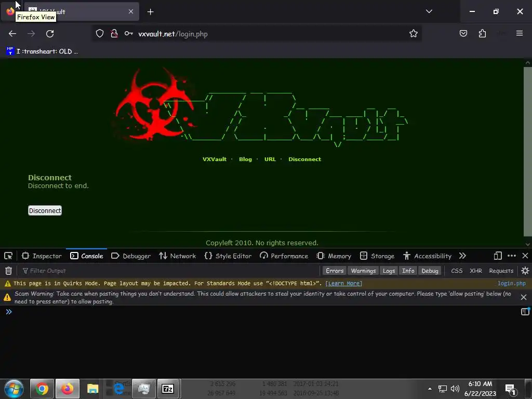Open the VXVault nav link

click(215, 159)
